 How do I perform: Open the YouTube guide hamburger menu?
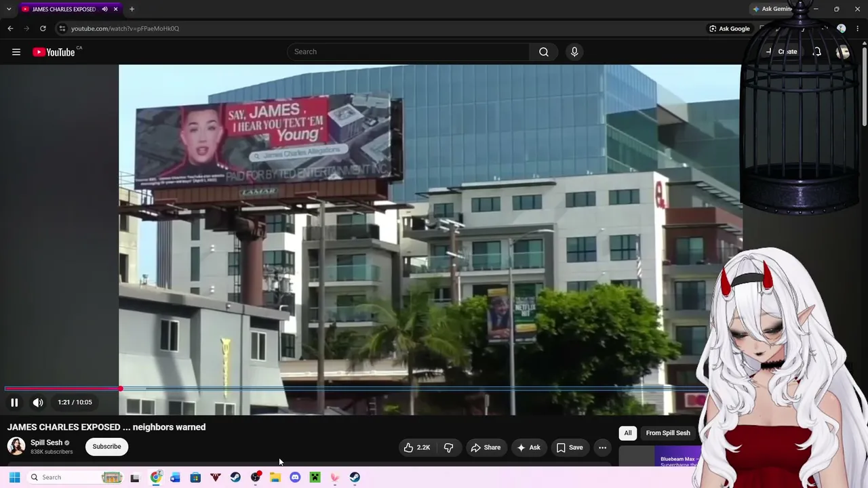16,52
